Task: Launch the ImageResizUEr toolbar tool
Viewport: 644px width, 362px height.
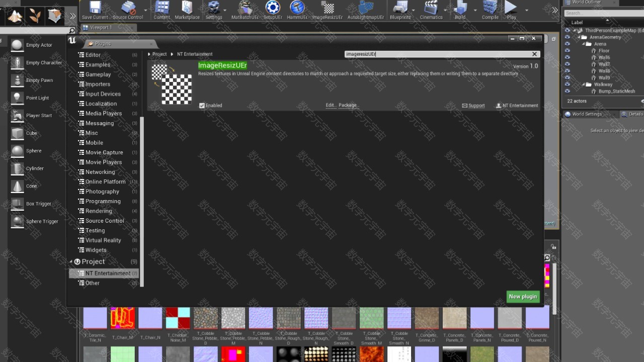Action: click(328, 8)
